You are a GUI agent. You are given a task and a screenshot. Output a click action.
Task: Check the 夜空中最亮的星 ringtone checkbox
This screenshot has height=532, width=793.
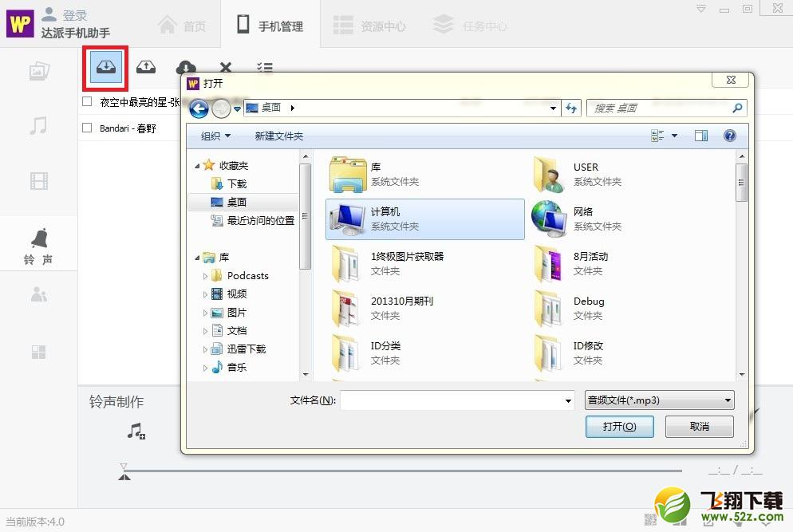click(87, 101)
